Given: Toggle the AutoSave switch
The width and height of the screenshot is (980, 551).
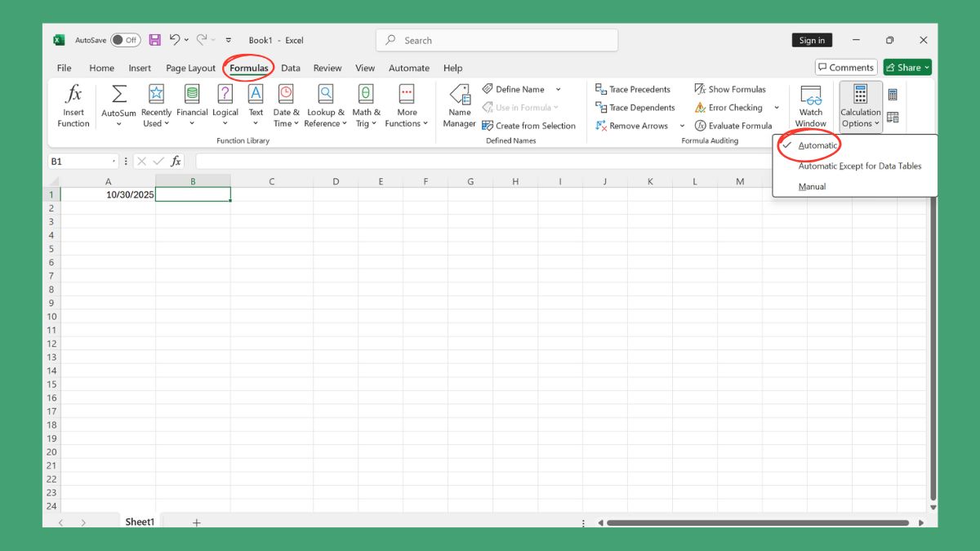Looking at the screenshot, I should tap(126, 40).
